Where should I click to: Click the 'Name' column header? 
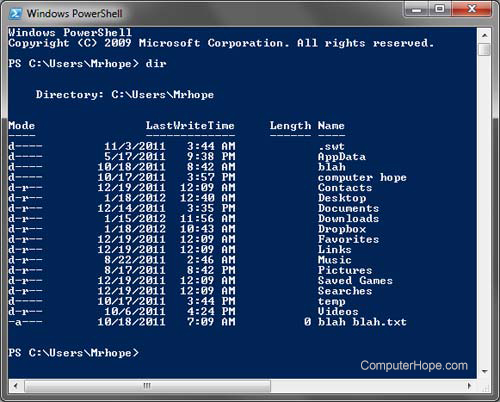pyautogui.click(x=331, y=126)
